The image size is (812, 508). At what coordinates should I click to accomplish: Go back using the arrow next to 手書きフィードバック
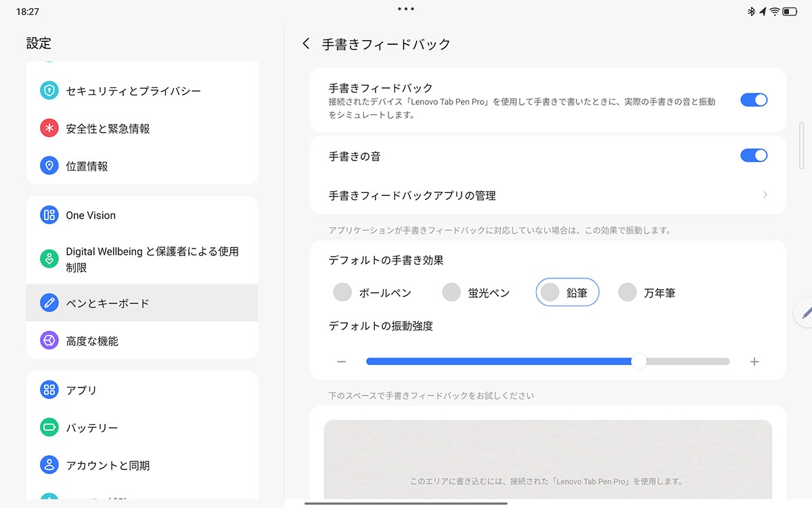tap(306, 43)
